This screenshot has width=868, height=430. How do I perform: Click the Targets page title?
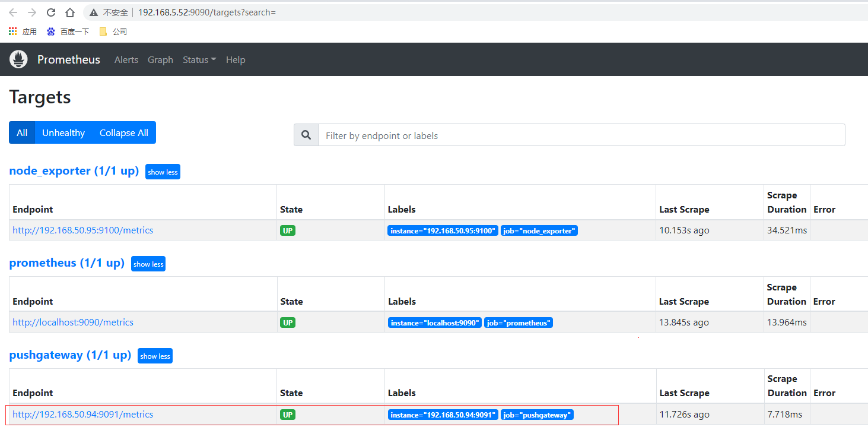40,97
